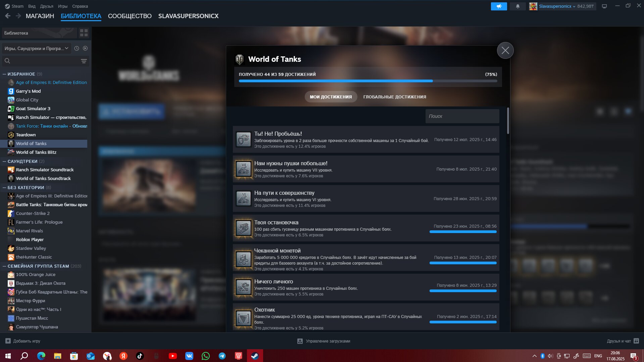Click the 'Ничего личного' achievement icon
The width and height of the screenshot is (644, 362).
tap(243, 287)
